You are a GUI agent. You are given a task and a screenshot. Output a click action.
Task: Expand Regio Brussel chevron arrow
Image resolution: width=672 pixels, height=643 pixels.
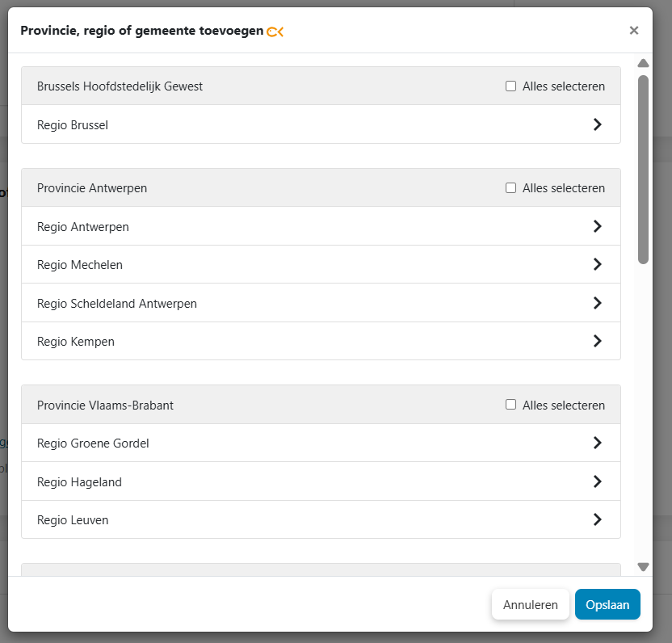(x=597, y=124)
